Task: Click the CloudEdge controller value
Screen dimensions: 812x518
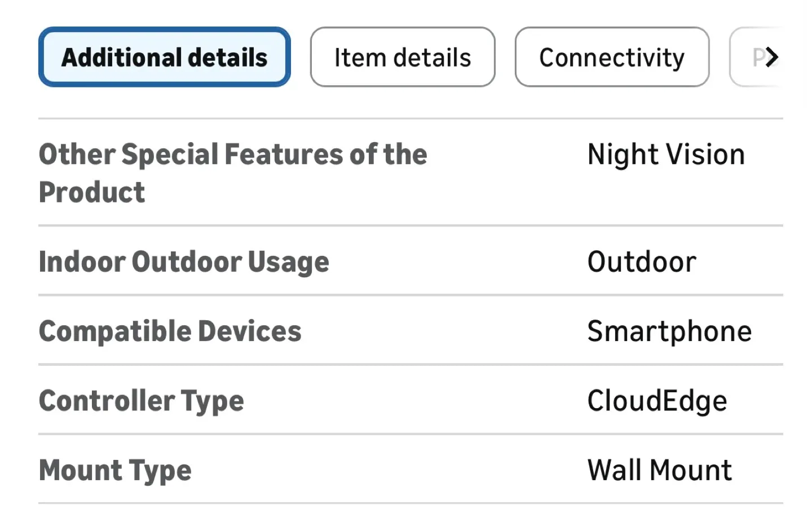Action: [657, 401]
